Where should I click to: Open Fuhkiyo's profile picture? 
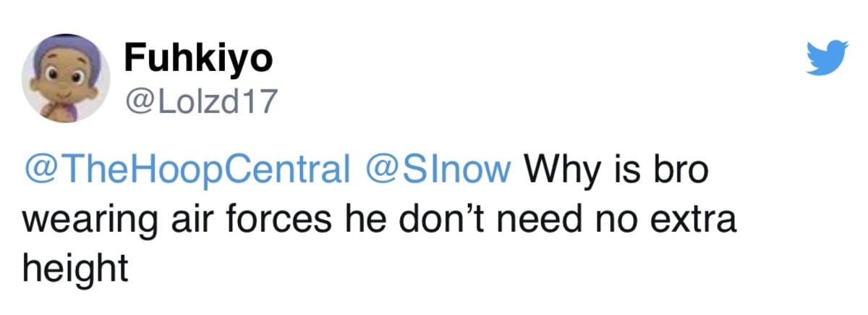tap(66, 79)
